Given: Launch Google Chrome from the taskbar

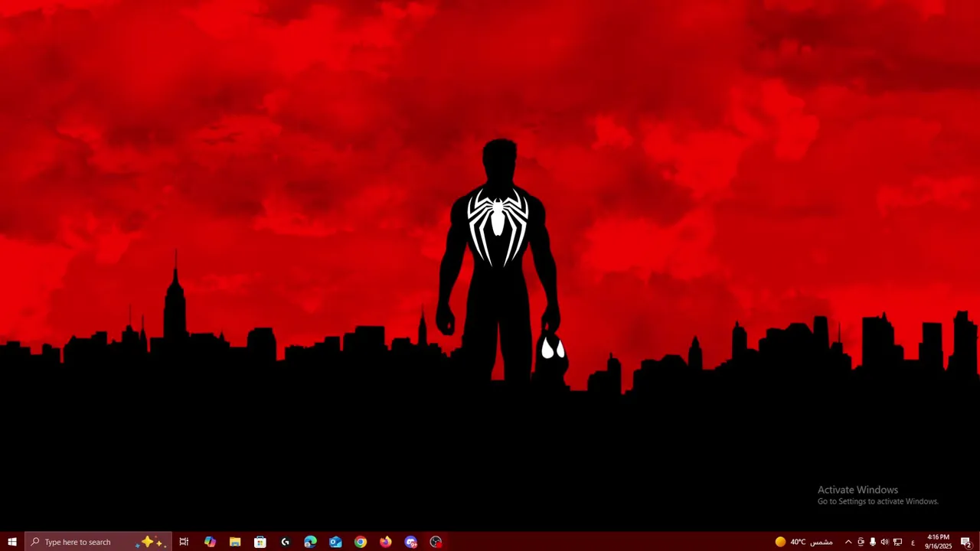Looking at the screenshot, I should [361, 542].
